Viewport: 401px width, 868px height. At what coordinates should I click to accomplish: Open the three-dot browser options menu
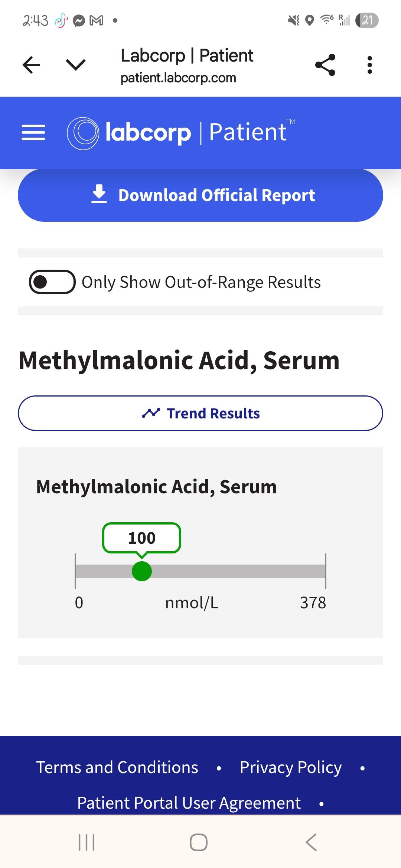point(369,65)
